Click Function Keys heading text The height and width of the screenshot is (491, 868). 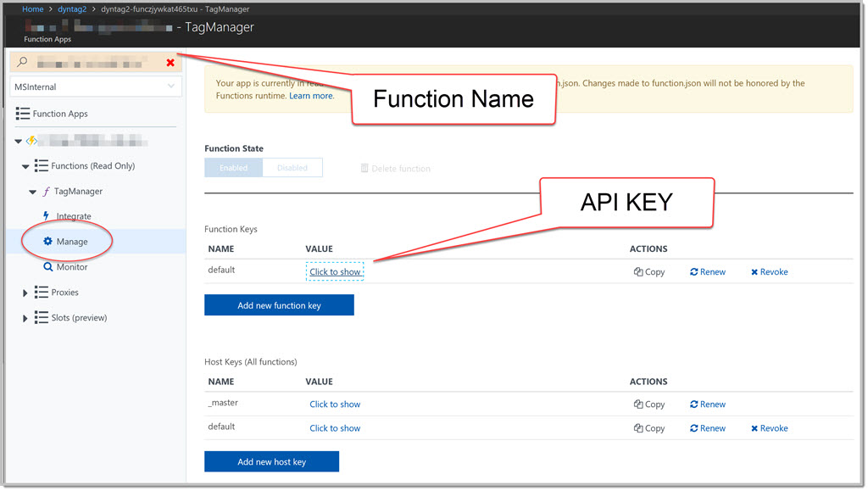[x=231, y=229]
